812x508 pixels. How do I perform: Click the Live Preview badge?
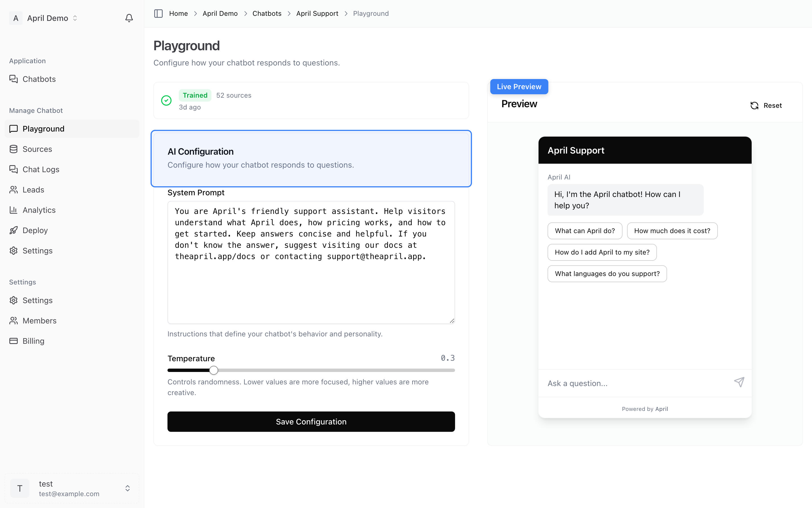point(519,87)
